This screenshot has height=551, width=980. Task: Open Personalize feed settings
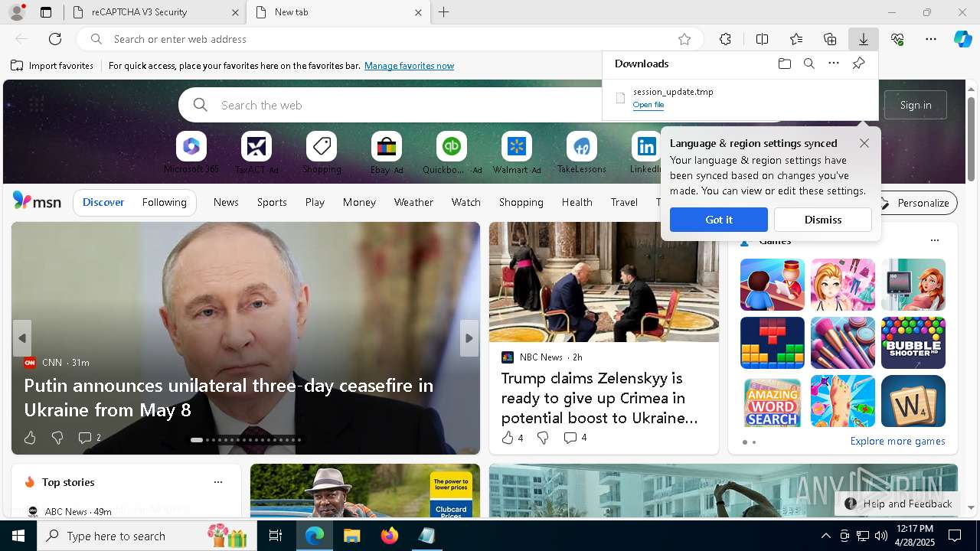point(915,203)
